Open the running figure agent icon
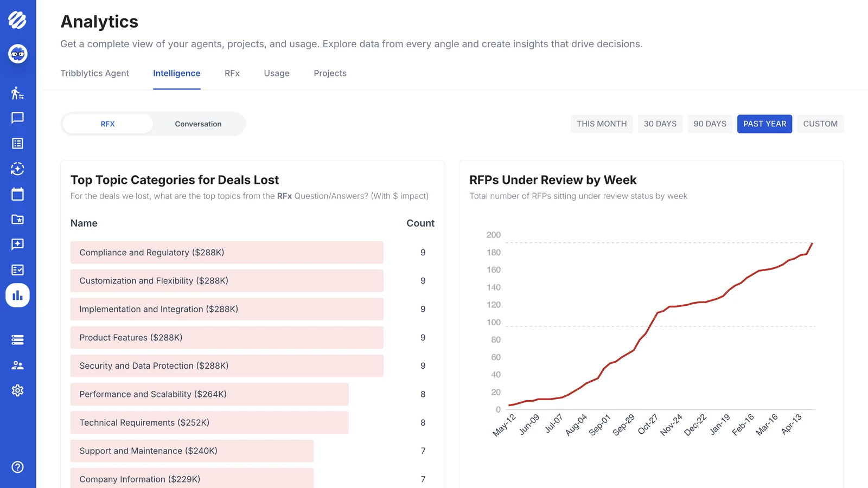Viewport: 868px width, 488px height. pyautogui.click(x=17, y=93)
